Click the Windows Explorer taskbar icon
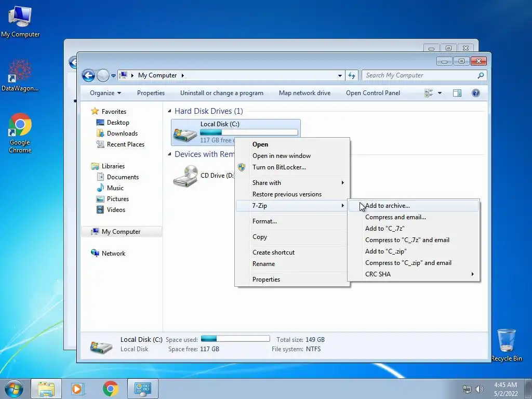 click(46, 389)
